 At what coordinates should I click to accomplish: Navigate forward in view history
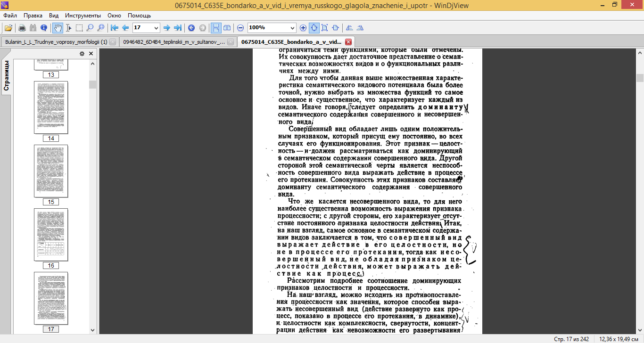[x=202, y=28]
